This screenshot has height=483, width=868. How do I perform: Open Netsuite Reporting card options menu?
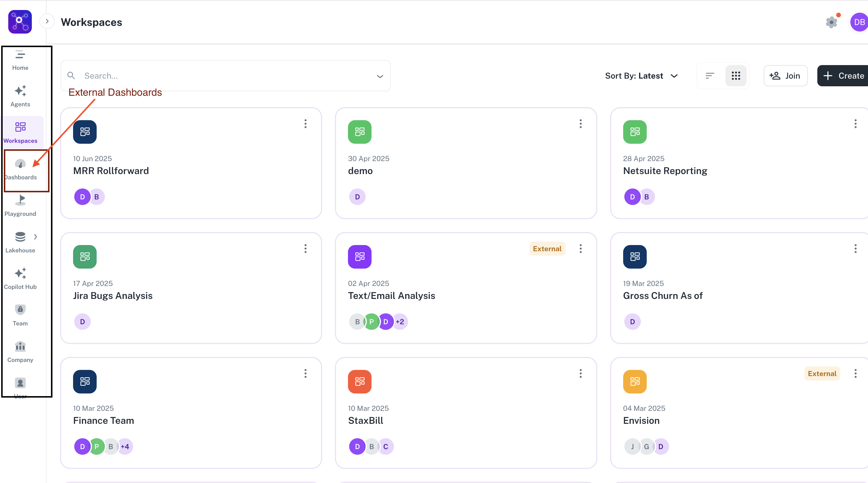(856, 124)
